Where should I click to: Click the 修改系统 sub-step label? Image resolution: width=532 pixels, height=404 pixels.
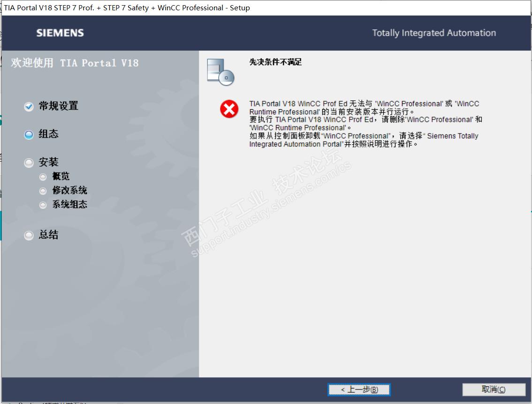point(69,190)
